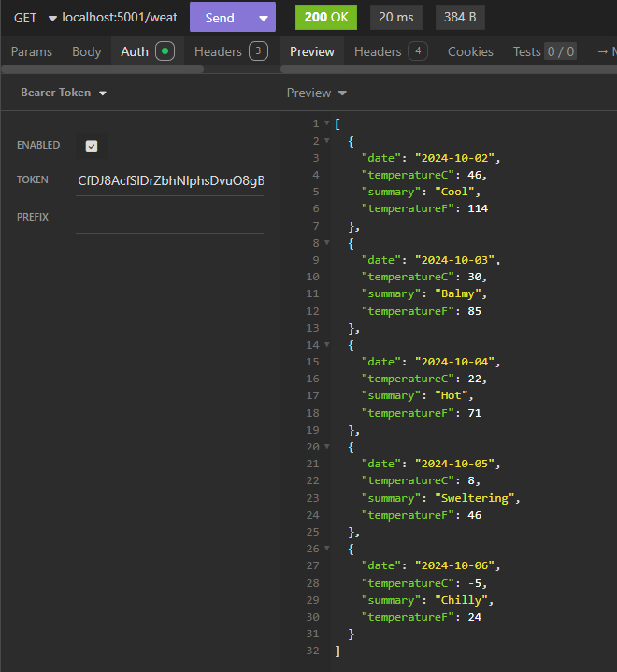Click the temperatureF value 71
Screen dimensions: 617x672
[474, 413]
